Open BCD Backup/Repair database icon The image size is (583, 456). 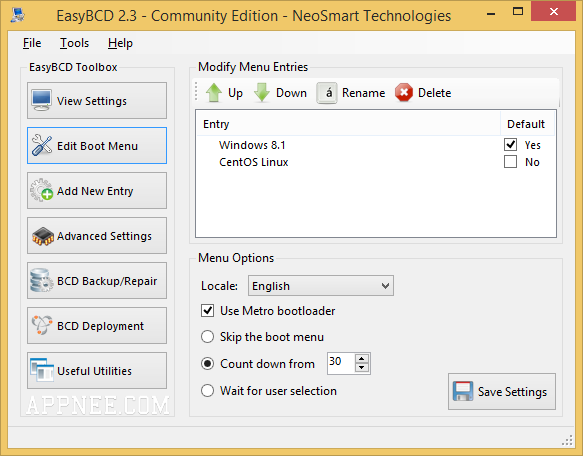click(41, 280)
